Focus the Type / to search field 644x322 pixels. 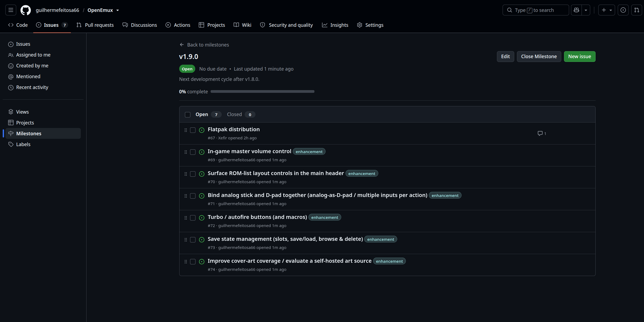[x=536, y=10]
